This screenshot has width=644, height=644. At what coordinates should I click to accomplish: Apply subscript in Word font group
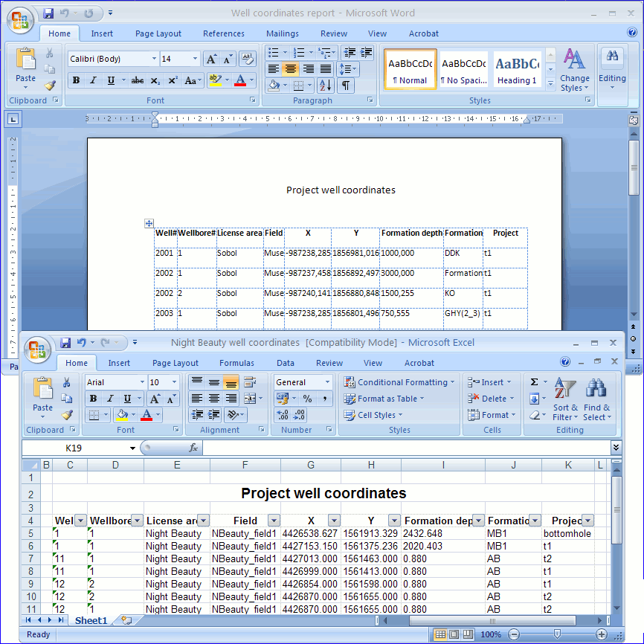[x=155, y=80]
